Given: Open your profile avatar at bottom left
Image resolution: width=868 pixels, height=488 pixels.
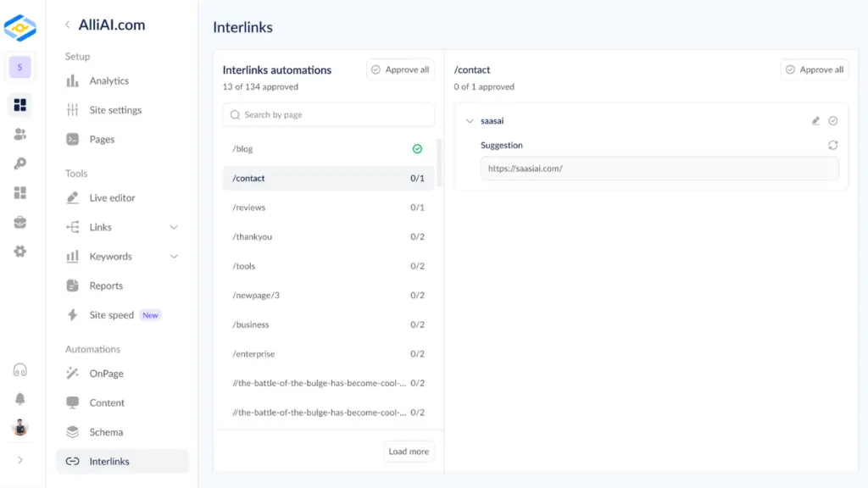Looking at the screenshot, I should pyautogui.click(x=20, y=428).
